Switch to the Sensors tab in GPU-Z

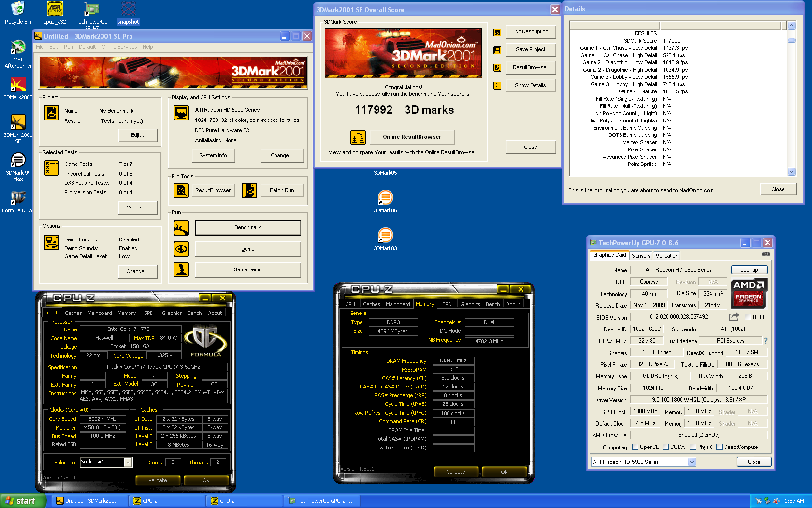pos(641,256)
